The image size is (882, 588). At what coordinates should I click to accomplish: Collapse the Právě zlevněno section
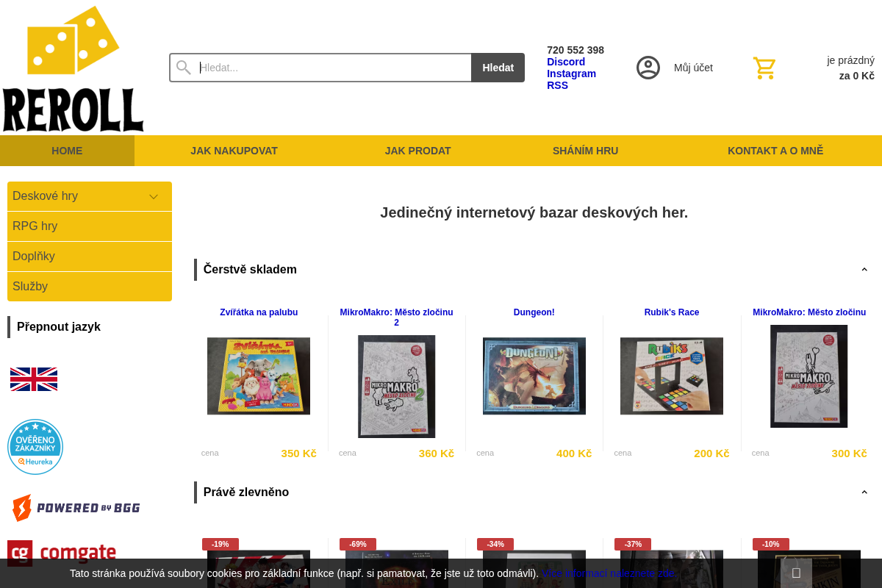864,492
